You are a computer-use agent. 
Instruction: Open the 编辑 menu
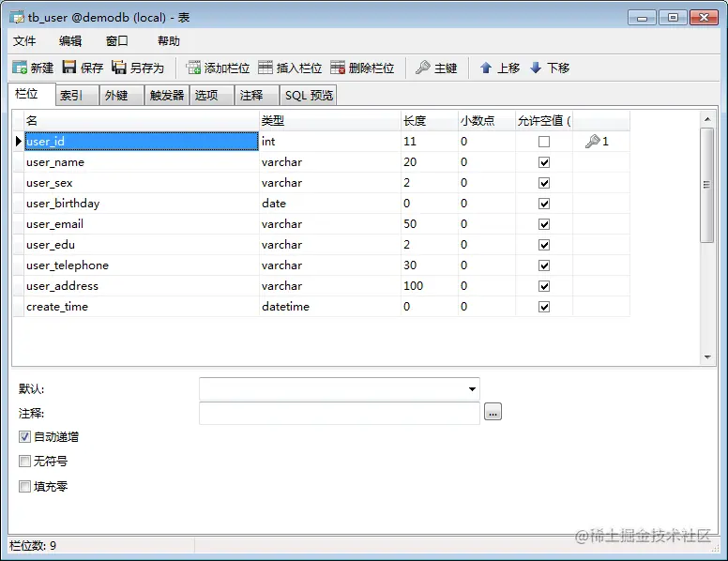coord(70,41)
